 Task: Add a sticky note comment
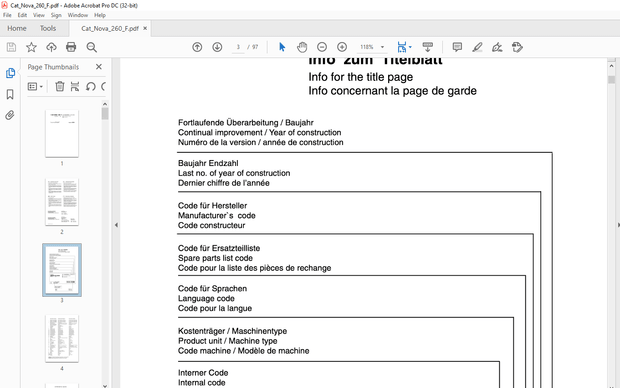[x=457, y=47]
